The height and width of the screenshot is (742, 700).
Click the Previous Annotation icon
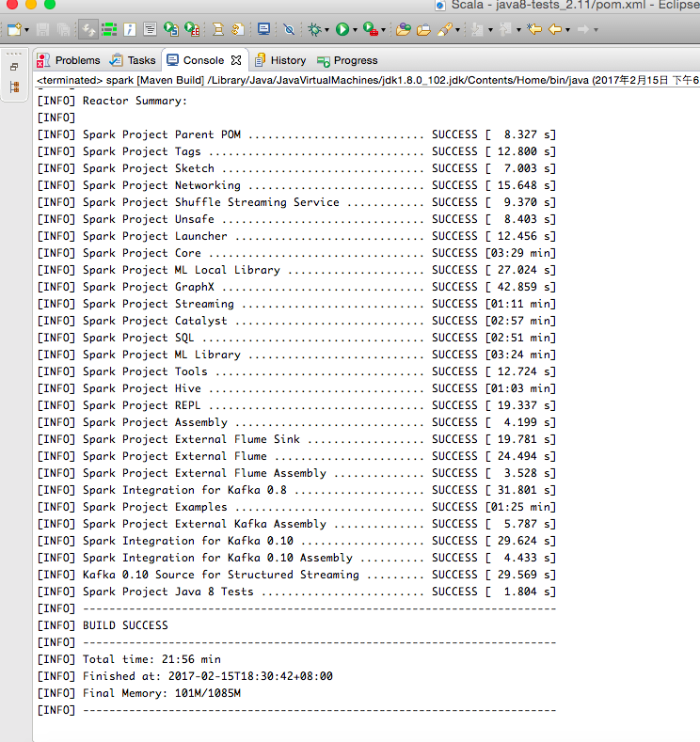pos(505,30)
